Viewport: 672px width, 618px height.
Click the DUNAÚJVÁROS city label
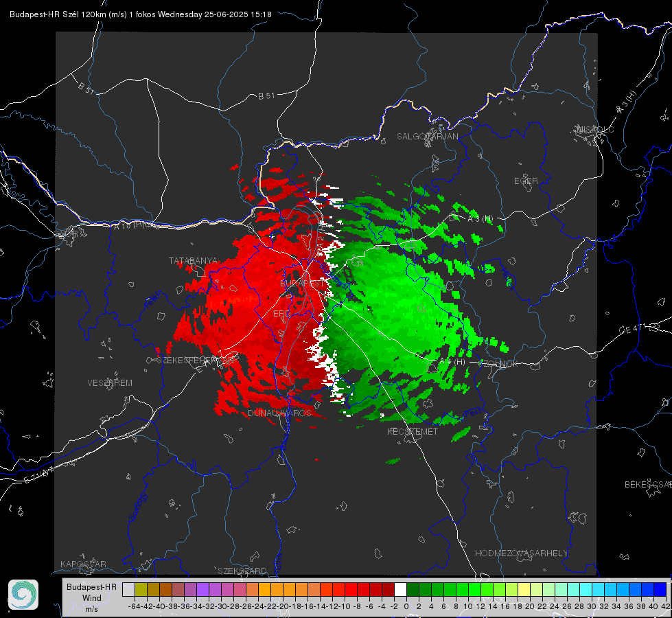coord(279,413)
